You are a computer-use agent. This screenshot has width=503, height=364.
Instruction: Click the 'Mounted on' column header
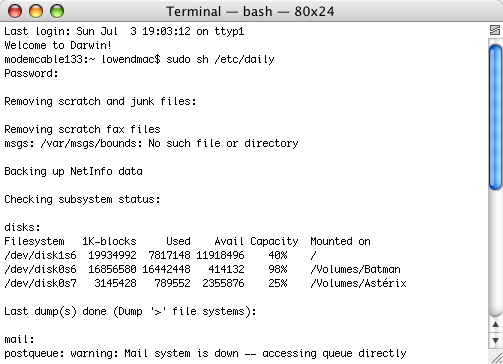(340, 241)
